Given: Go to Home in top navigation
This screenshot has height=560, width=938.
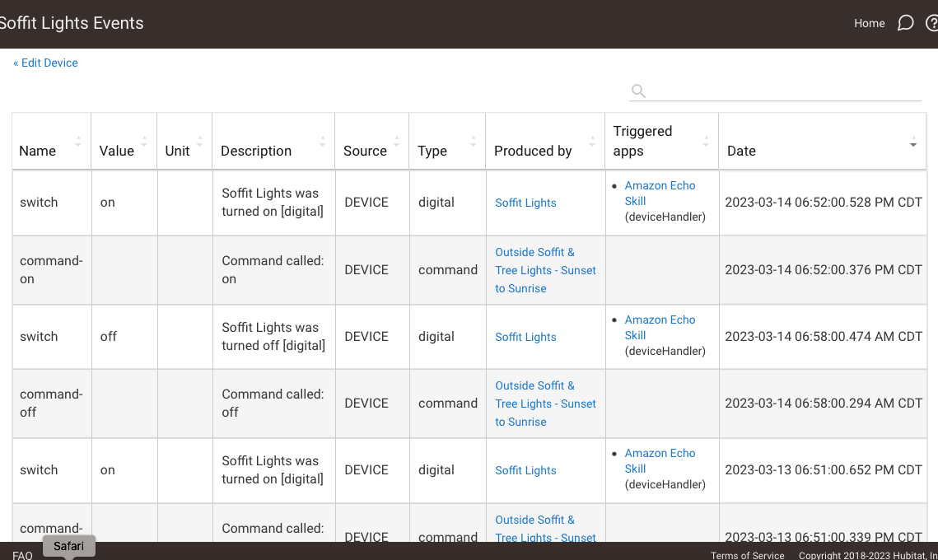Looking at the screenshot, I should (869, 23).
